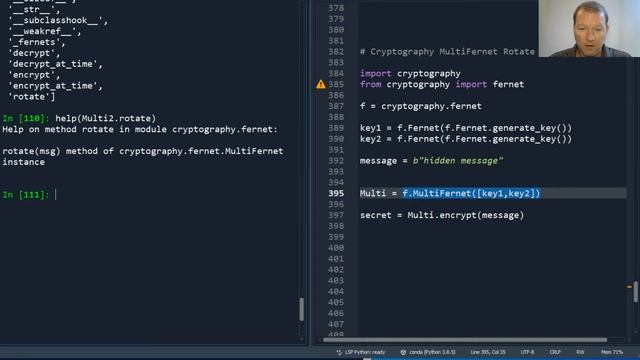Click 'from cryptography import fernet' line

tap(442, 84)
